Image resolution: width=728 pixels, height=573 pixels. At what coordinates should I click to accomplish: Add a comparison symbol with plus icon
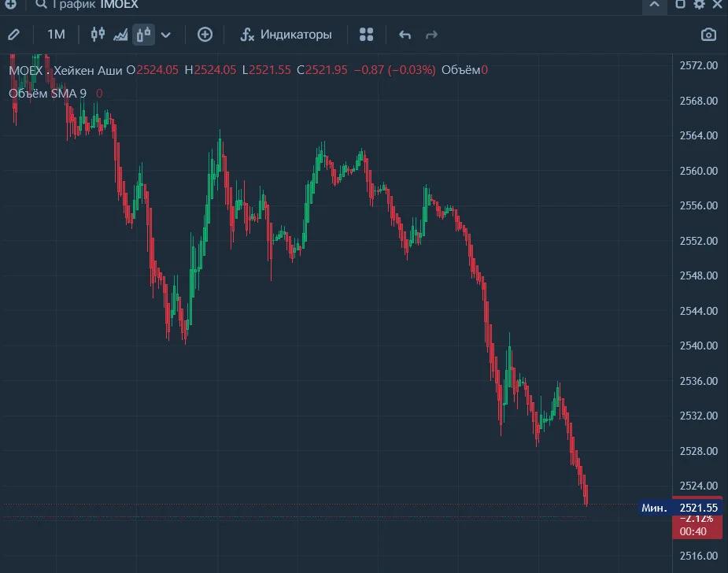tap(205, 35)
